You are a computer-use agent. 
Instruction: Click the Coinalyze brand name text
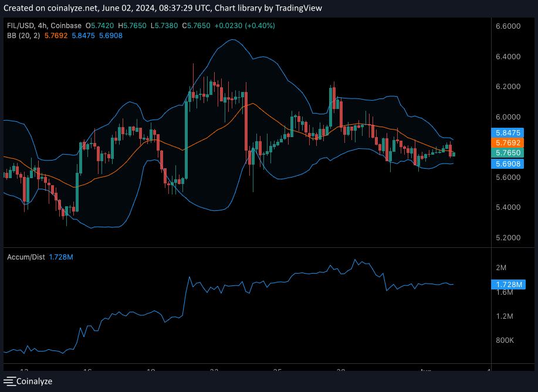tap(34, 381)
